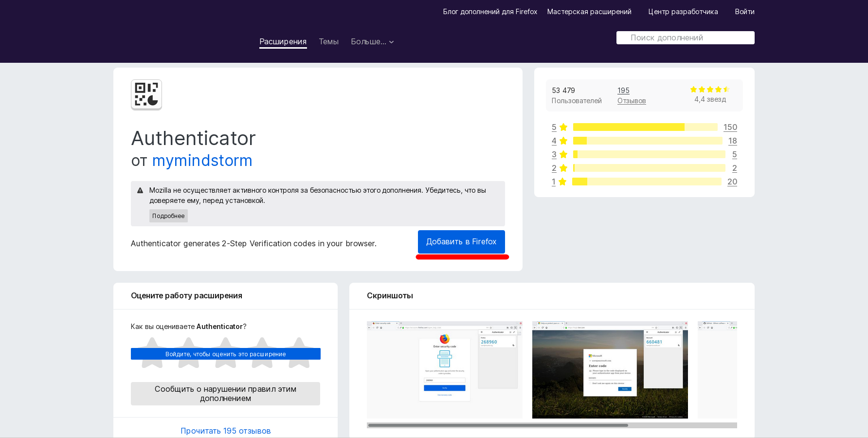Go to Центр разработчика

[x=683, y=12]
